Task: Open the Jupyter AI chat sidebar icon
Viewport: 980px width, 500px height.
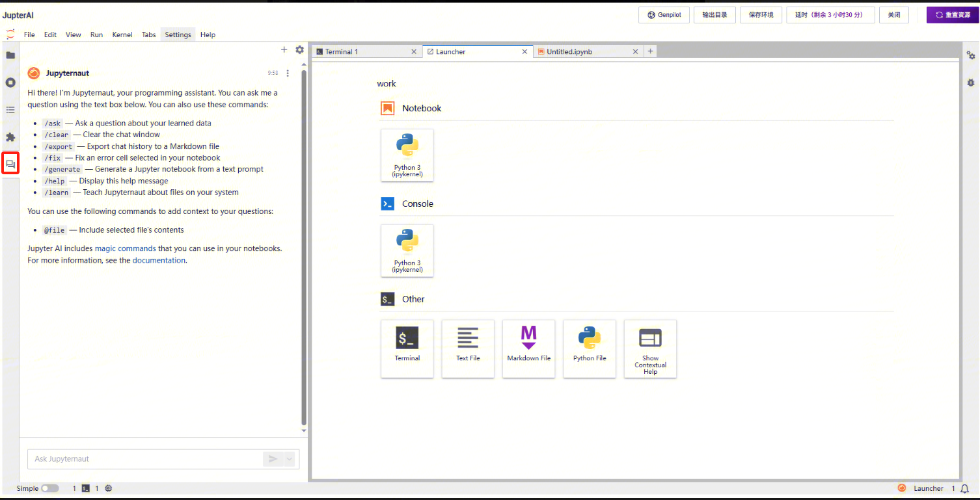Action: coord(10,164)
